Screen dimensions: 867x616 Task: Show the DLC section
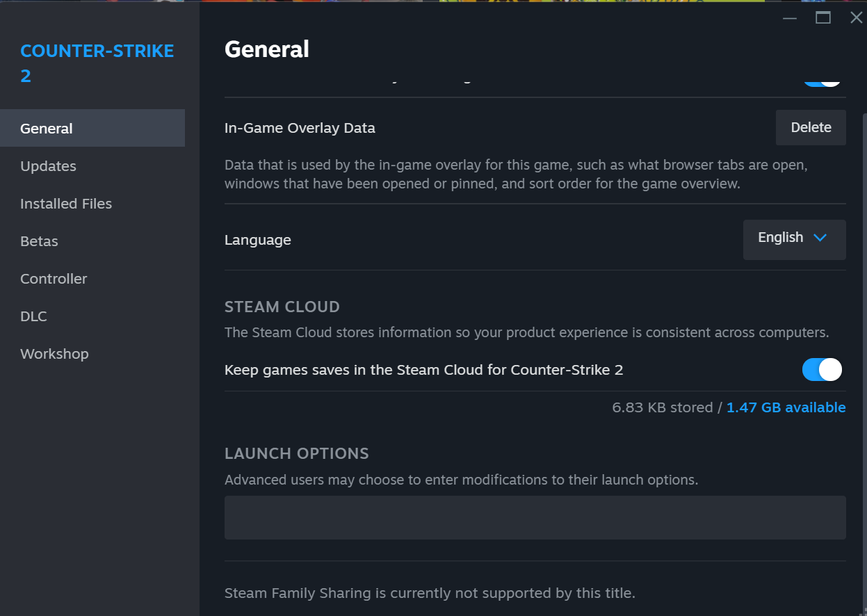33,316
